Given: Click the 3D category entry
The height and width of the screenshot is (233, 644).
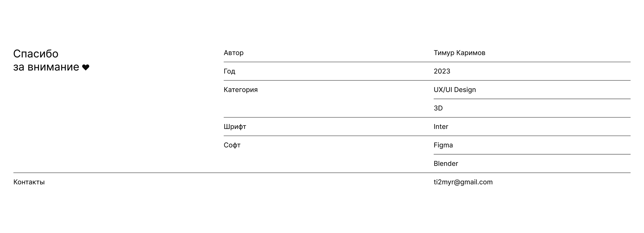Looking at the screenshot, I should tap(438, 108).
